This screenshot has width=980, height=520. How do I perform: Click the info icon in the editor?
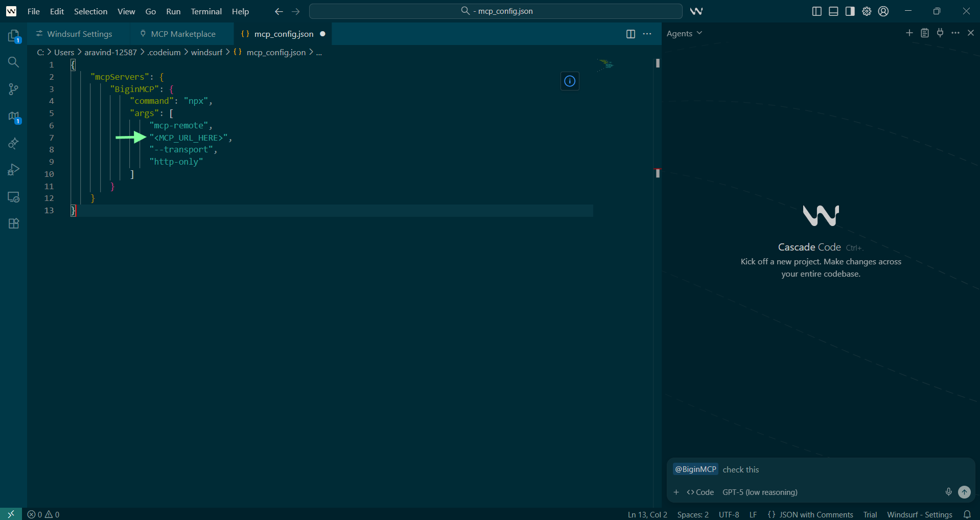570,81
